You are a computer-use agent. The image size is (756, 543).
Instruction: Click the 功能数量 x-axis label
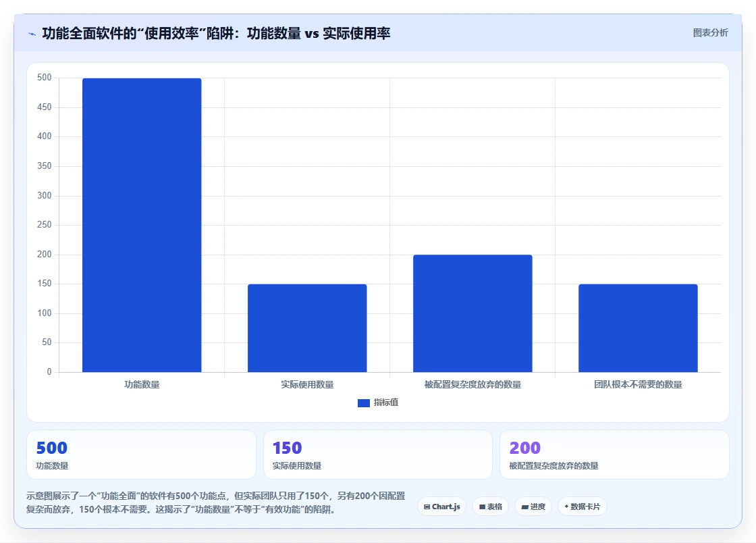pyautogui.click(x=142, y=384)
